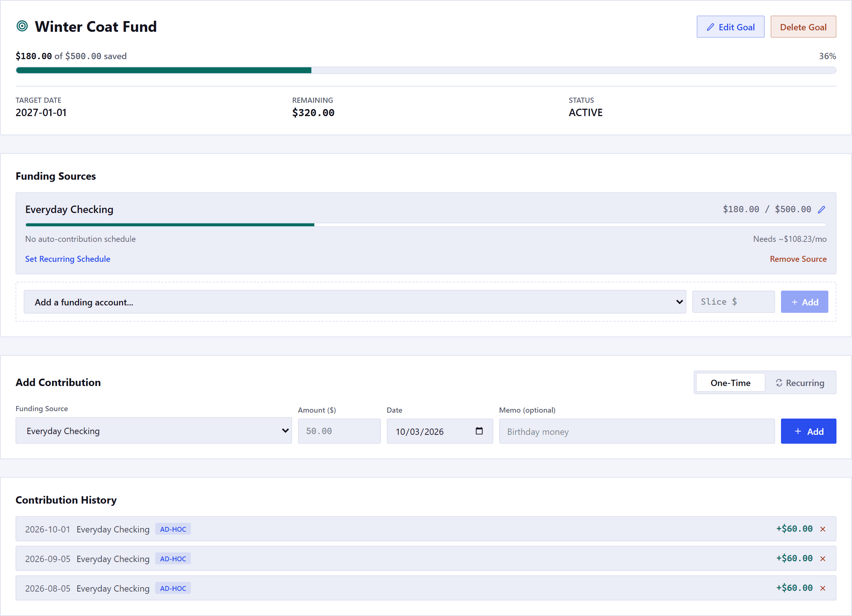Click the recurring arrows icon in the Recurring tab
The width and height of the screenshot is (852, 616).
[779, 383]
